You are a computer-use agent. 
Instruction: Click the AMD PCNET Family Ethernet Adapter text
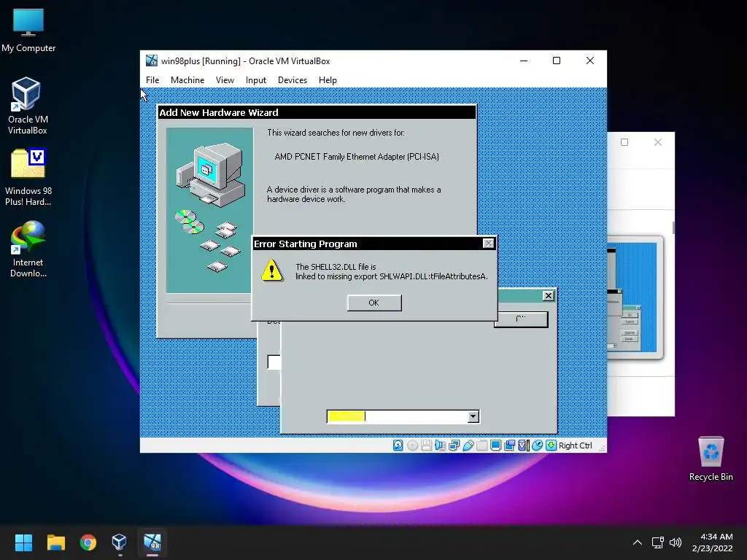357,157
